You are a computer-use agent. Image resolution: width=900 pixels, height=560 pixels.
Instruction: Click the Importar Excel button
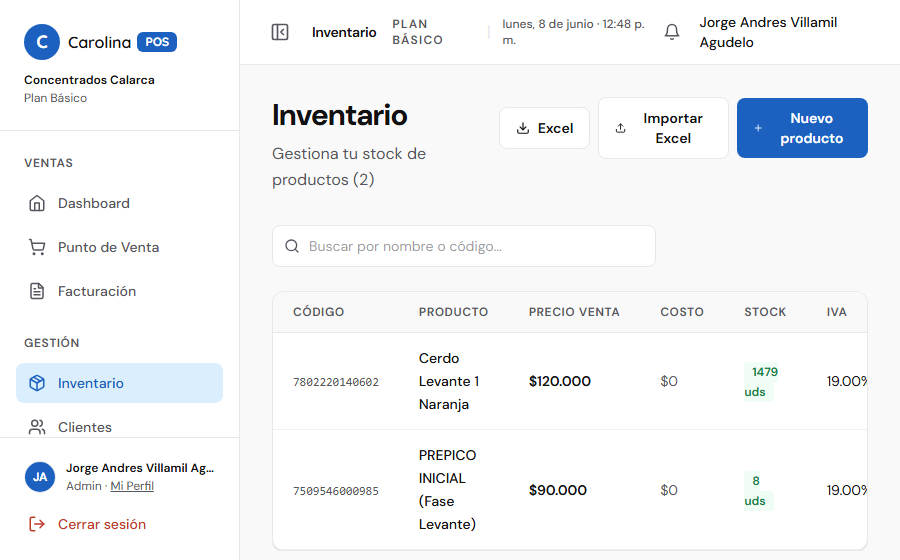[x=663, y=128]
